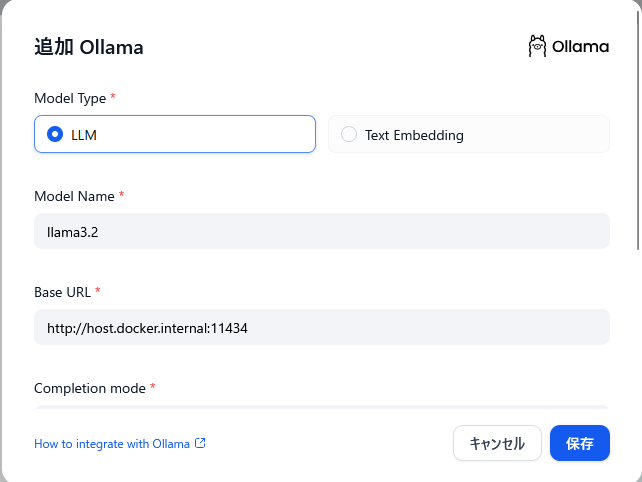
Task: Open the Completion mode dropdown
Action: (321, 407)
